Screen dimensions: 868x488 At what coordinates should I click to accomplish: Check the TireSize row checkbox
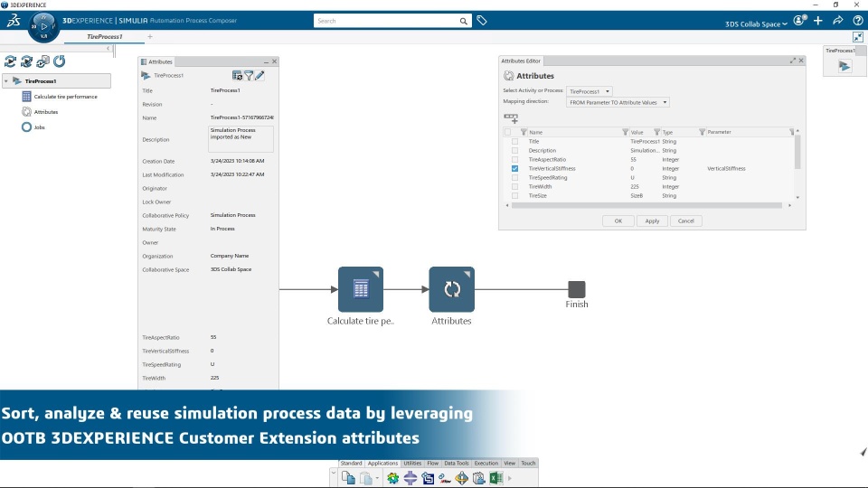[x=514, y=196]
